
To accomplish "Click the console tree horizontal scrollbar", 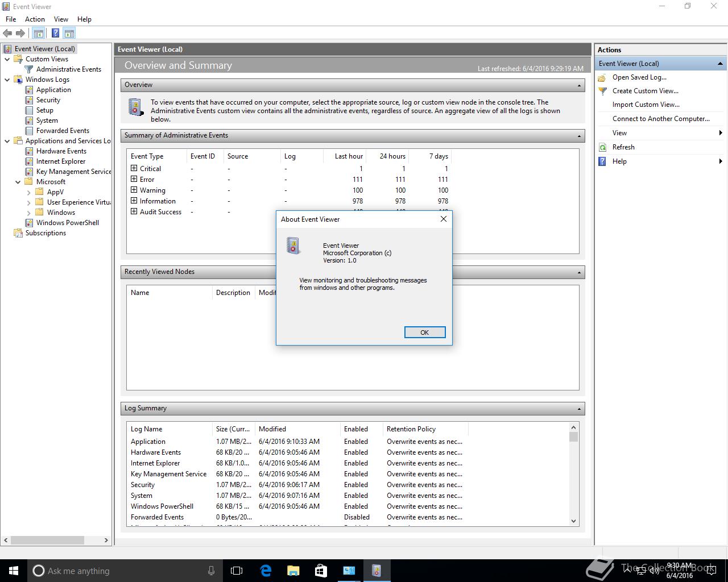I will pyautogui.click(x=56, y=540).
